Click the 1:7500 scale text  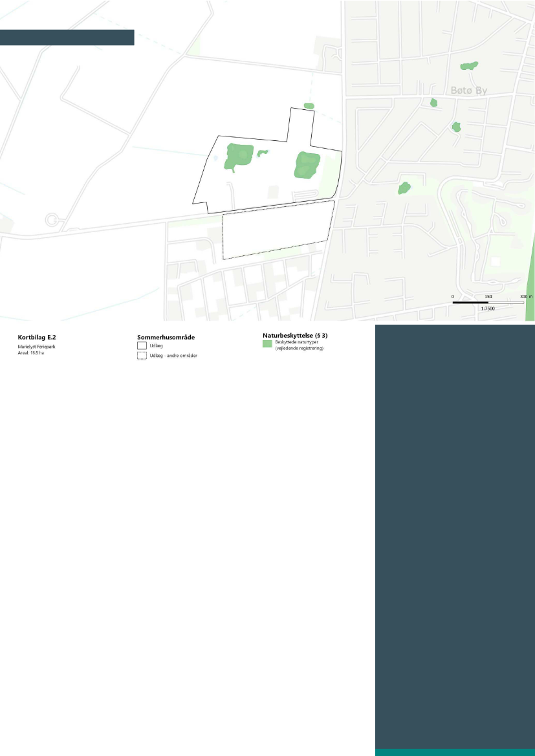point(488,309)
